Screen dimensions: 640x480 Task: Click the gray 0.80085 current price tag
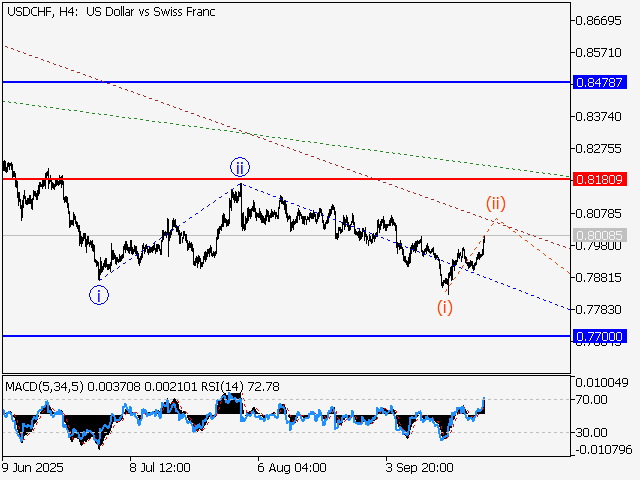pyautogui.click(x=600, y=236)
